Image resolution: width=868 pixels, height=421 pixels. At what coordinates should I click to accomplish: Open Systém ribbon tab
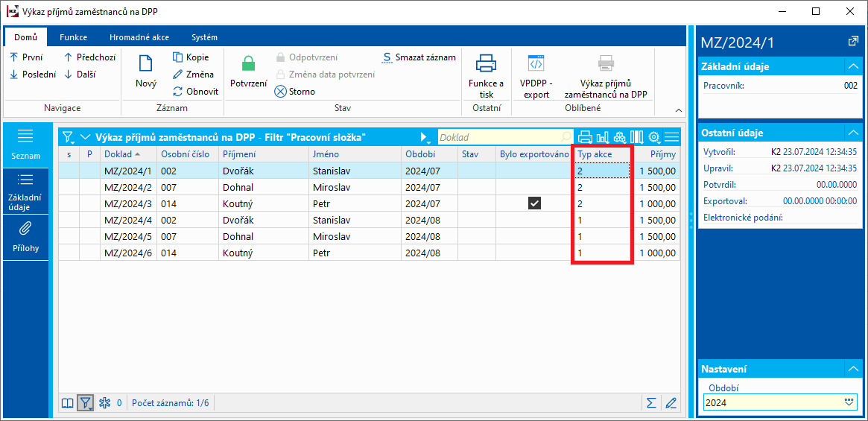pyautogui.click(x=204, y=38)
